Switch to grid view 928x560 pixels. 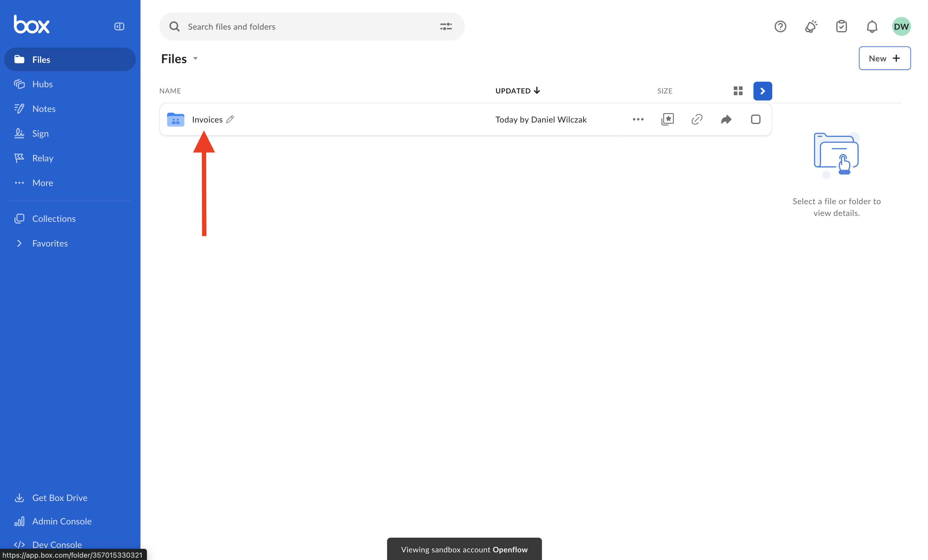pos(738,91)
